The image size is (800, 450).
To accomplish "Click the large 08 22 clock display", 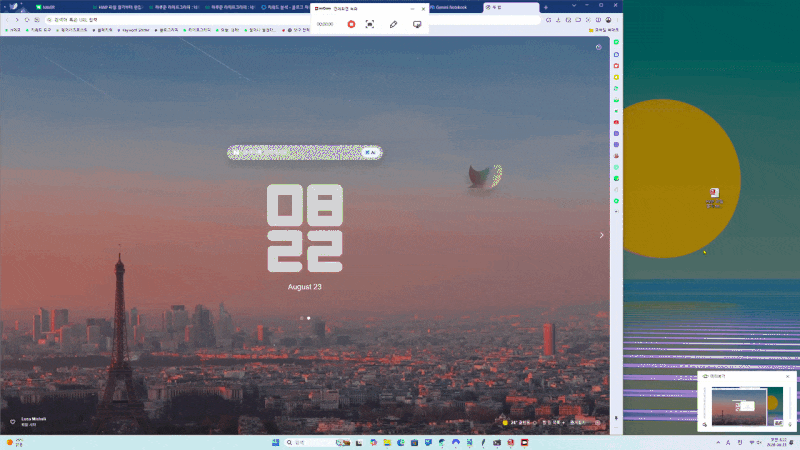I will click(x=305, y=228).
